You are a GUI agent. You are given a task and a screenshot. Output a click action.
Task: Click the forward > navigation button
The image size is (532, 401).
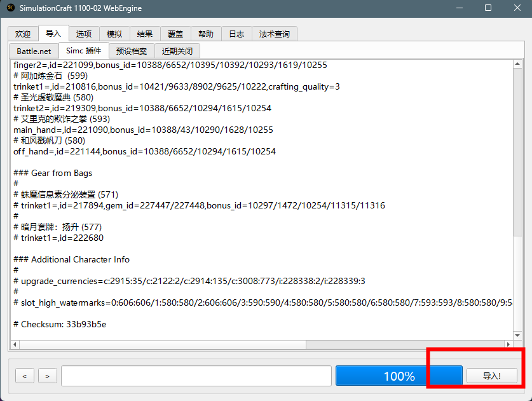pyautogui.click(x=47, y=376)
